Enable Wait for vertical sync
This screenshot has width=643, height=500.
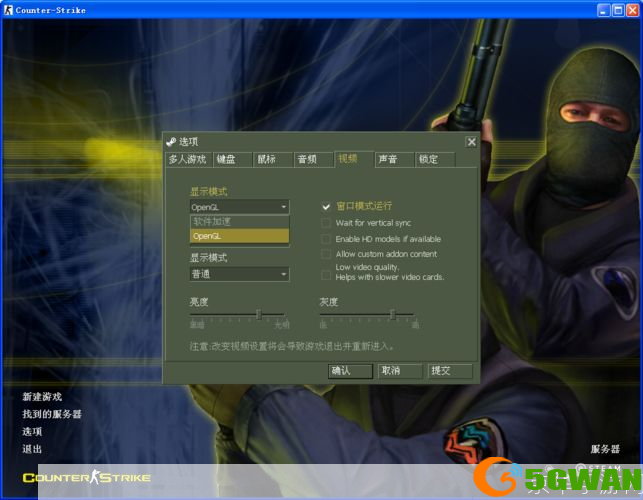coord(326,223)
